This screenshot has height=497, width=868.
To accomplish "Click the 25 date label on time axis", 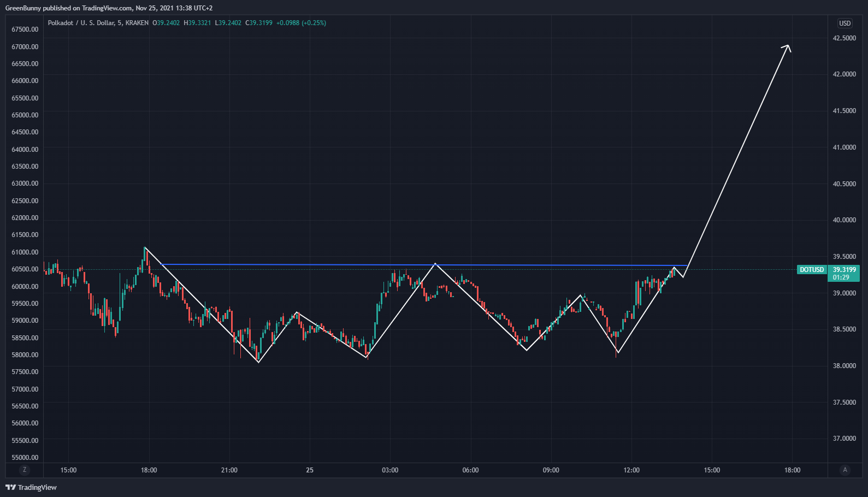I will (310, 470).
